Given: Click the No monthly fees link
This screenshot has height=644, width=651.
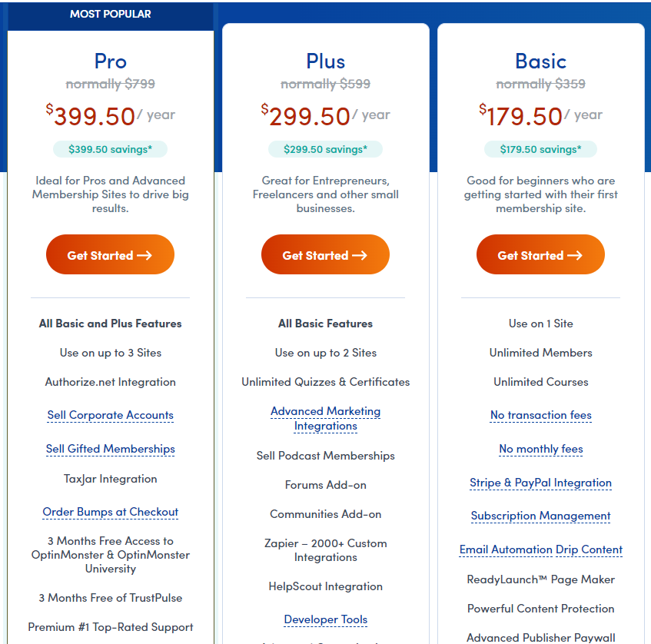Looking at the screenshot, I should point(541,449).
